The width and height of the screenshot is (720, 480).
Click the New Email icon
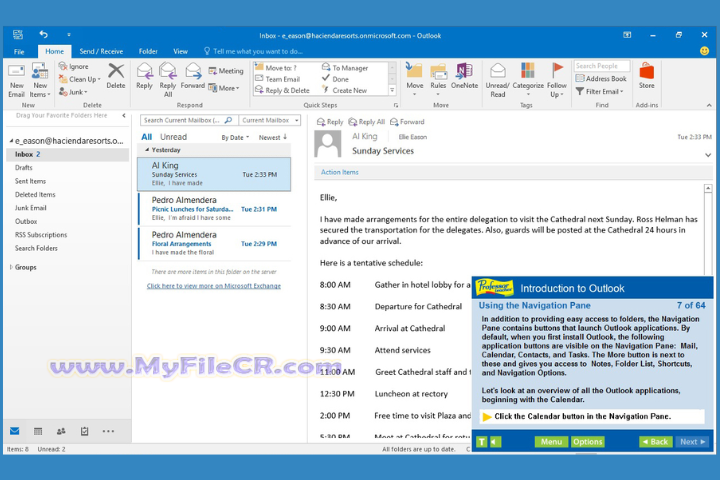tap(17, 73)
